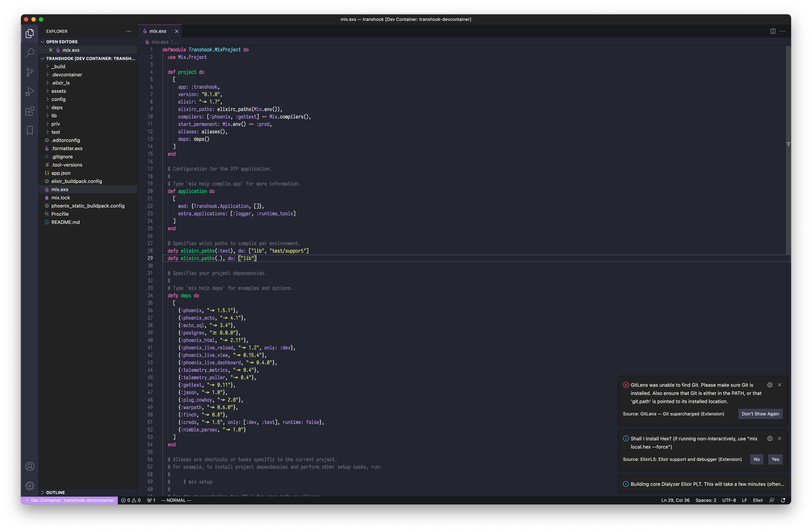Expand the lib folder

(x=88, y=116)
